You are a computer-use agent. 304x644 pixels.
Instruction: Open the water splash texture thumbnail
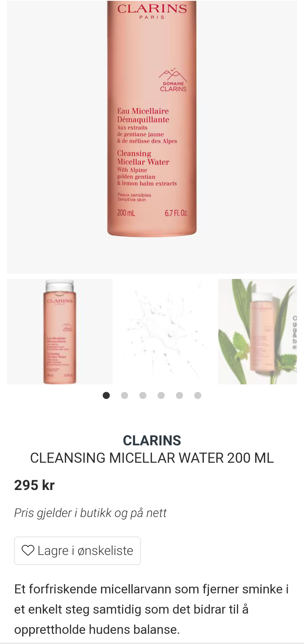tap(165, 332)
